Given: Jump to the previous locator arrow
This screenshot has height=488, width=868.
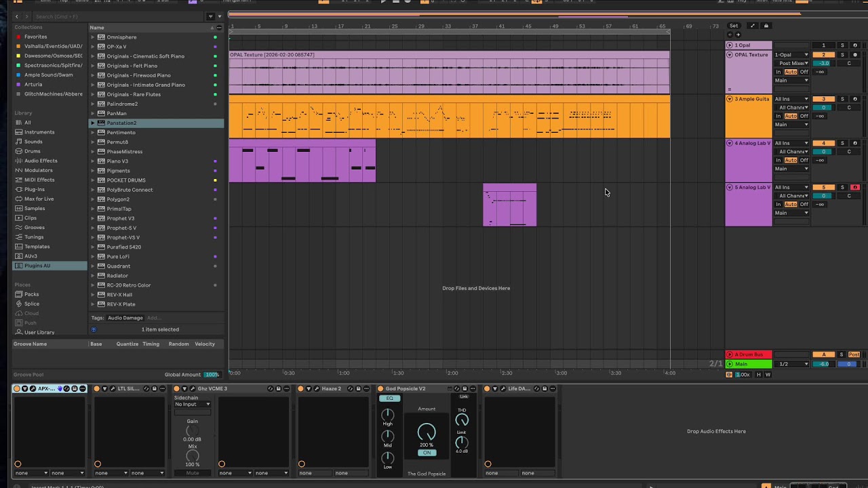Looking at the screenshot, I should point(730,34).
